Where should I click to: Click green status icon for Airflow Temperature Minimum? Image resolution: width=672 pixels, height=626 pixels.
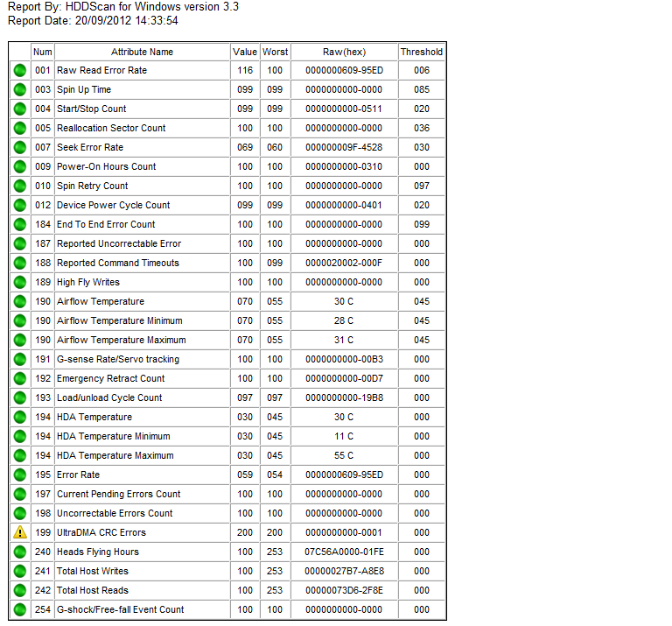pos(20,320)
